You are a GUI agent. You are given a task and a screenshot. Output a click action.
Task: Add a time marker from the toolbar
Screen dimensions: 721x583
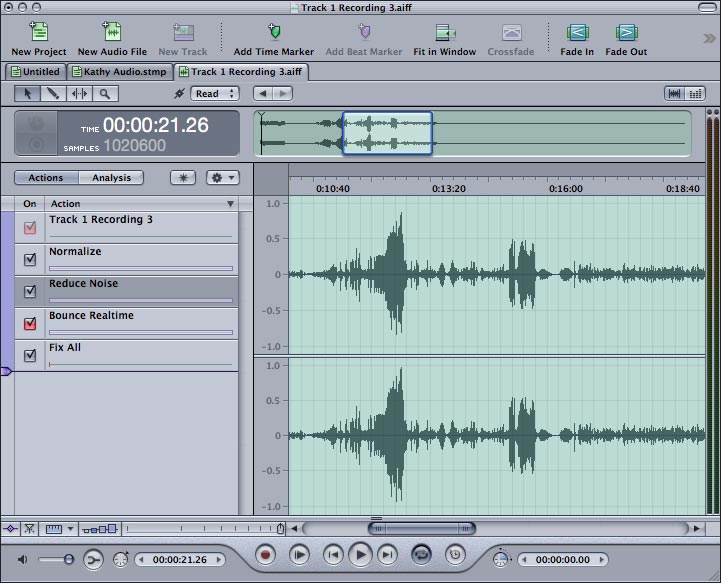(273, 32)
